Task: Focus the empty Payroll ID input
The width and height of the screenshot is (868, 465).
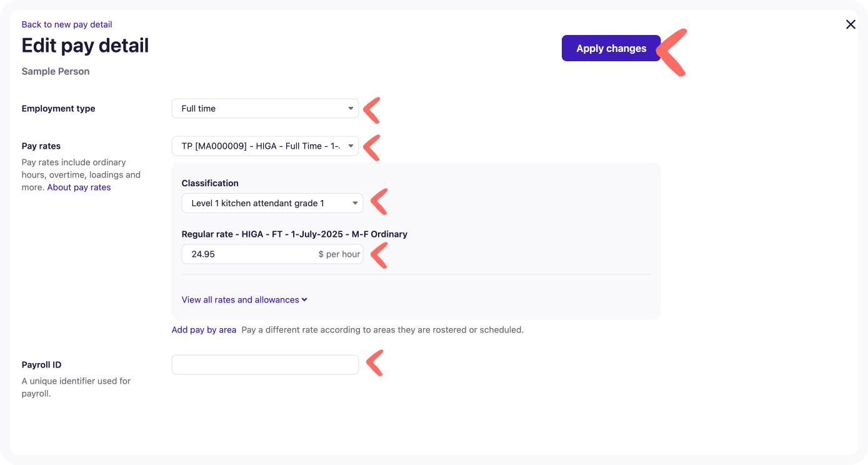Action: tap(265, 365)
